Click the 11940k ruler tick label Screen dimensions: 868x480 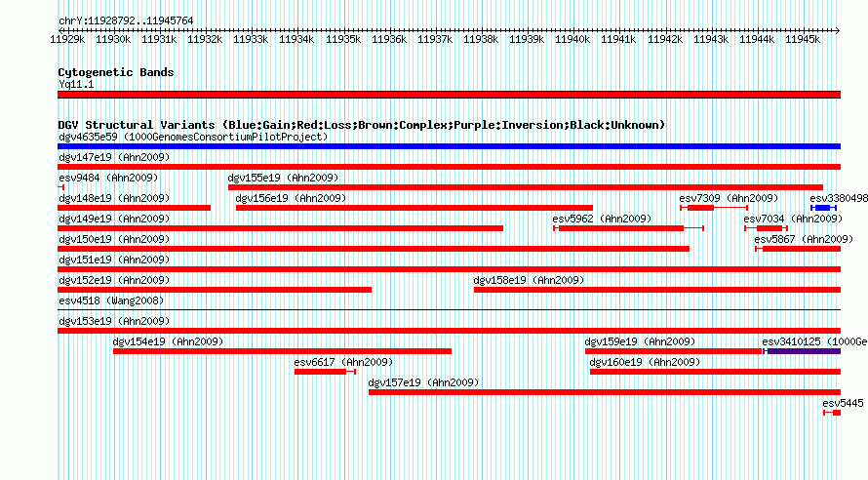(x=572, y=39)
